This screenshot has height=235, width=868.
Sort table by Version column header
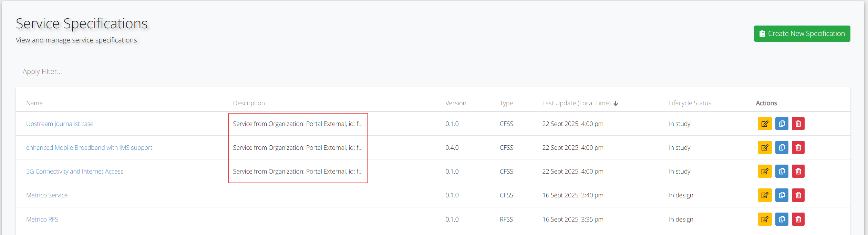tap(455, 103)
